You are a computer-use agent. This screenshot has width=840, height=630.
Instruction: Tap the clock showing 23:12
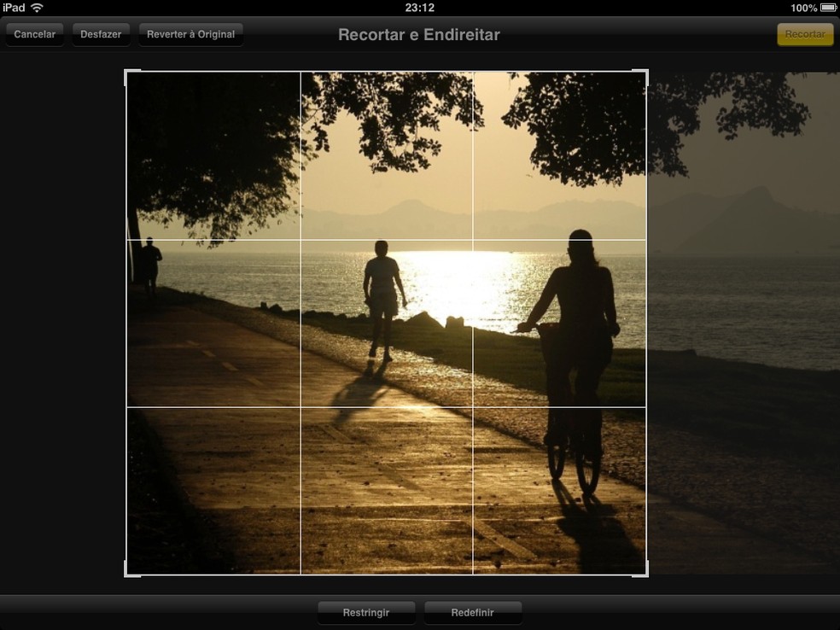click(420, 7)
